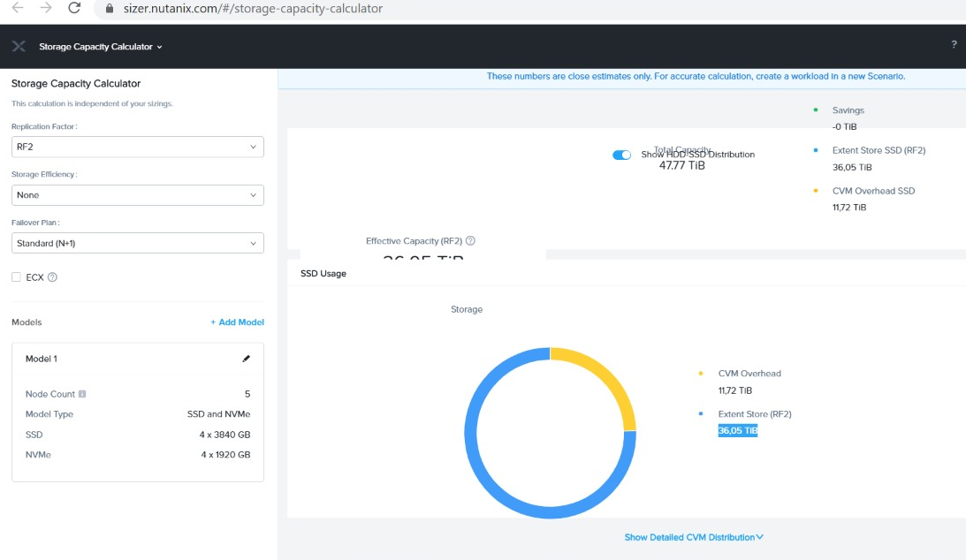Click the Node Count info icon

(x=82, y=394)
